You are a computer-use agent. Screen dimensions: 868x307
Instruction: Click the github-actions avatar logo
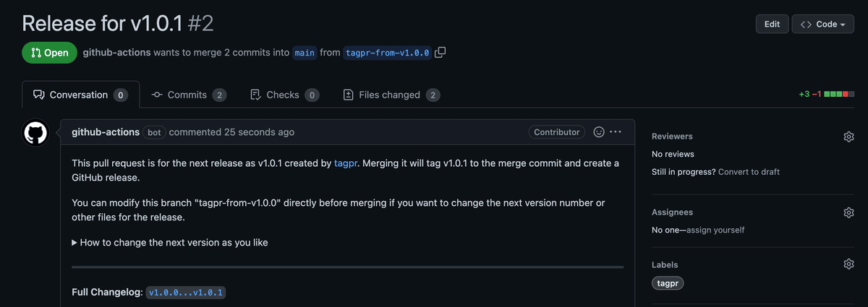(35, 133)
